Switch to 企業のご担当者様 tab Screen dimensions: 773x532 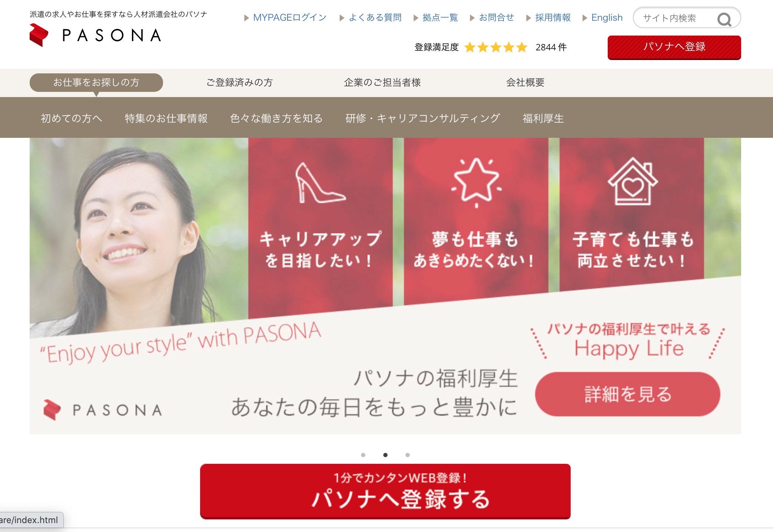tap(382, 82)
